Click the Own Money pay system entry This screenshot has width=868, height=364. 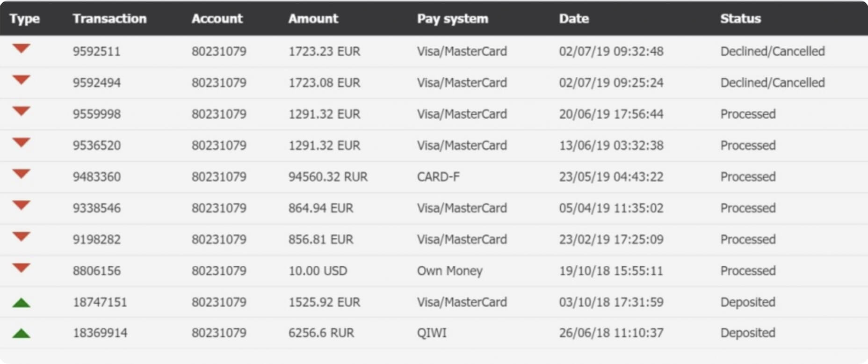click(x=449, y=271)
